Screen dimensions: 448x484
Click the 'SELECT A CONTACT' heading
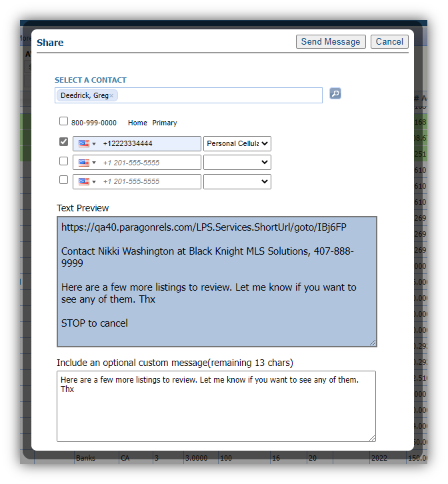tap(91, 80)
